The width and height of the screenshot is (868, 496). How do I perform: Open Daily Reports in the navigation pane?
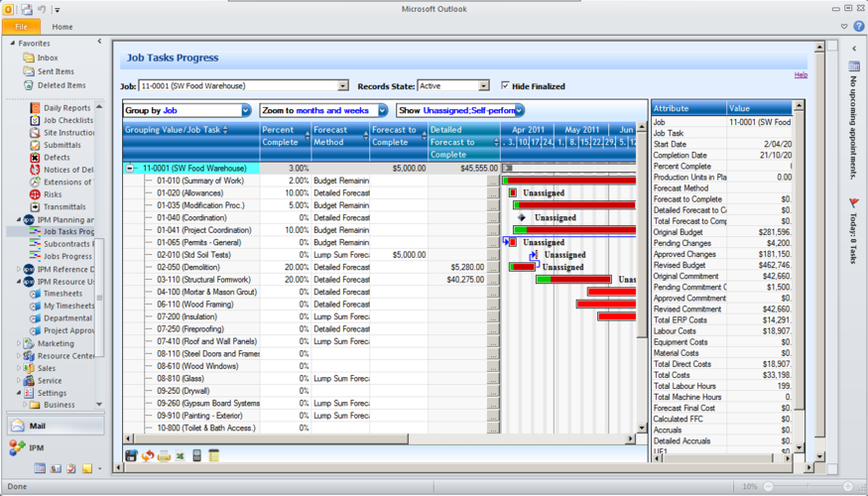click(x=66, y=108)
